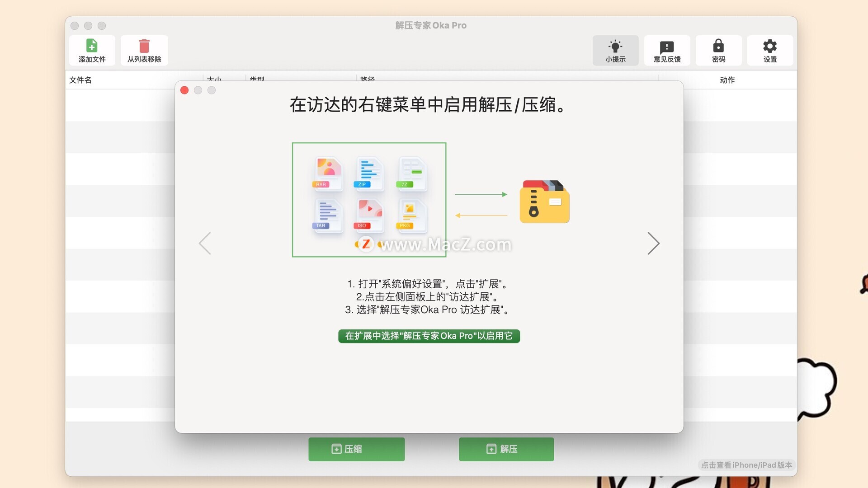
Task: Click step 3 text 选择"解压专家Oka Pro 访达扩展"
Action: [428, 310]
